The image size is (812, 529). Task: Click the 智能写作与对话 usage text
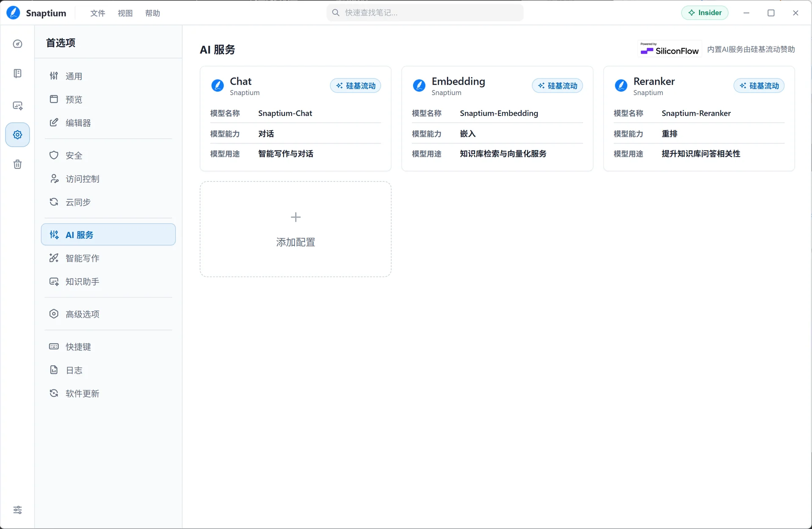click(x=286, y=154)
